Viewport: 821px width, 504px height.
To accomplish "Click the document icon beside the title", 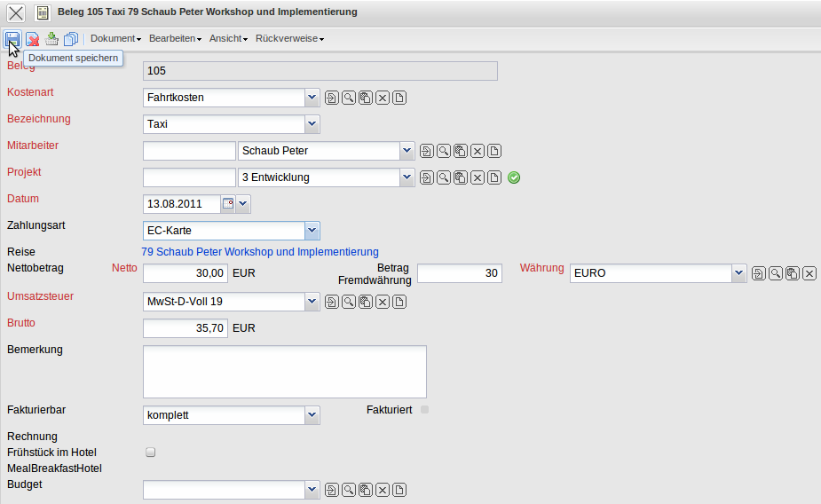I will pyautogui.click(x=42, y=12).
